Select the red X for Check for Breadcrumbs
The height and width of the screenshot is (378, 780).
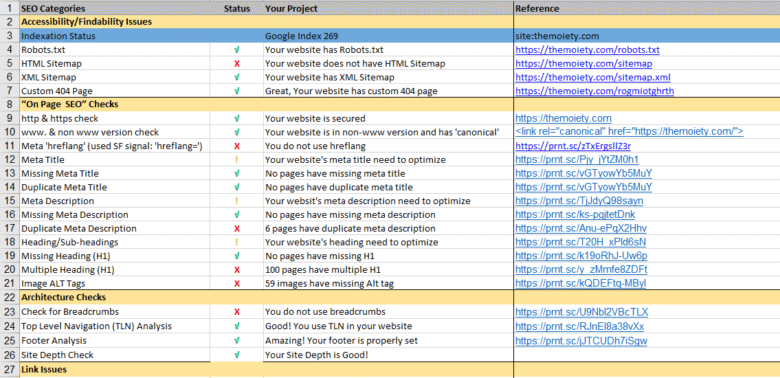click(x=237, y=312)
